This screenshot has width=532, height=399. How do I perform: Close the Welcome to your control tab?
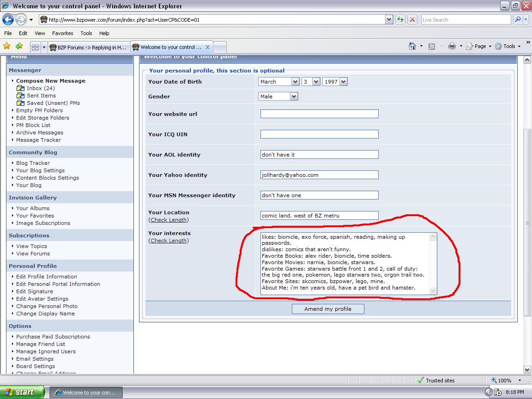(x=208, y=47)
